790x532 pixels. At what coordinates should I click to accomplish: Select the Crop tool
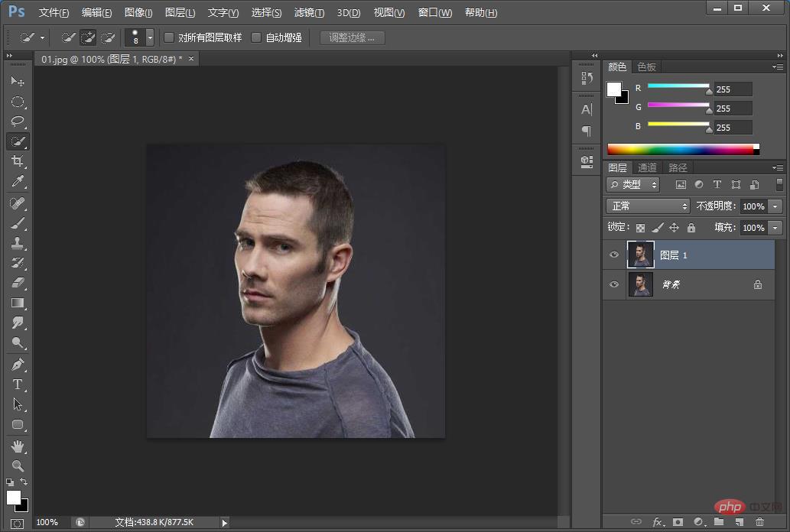click(18, 161)
